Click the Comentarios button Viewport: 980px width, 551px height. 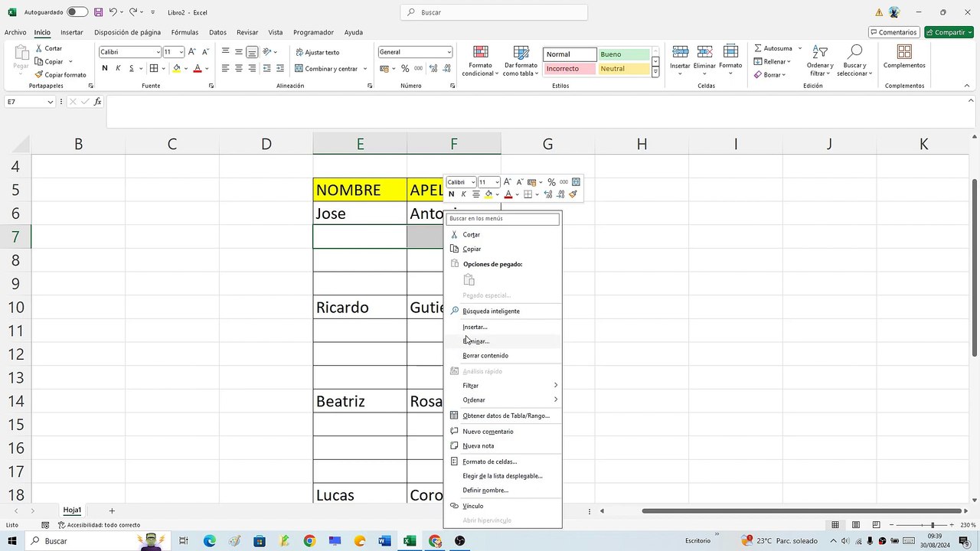[x=894, y=32]
